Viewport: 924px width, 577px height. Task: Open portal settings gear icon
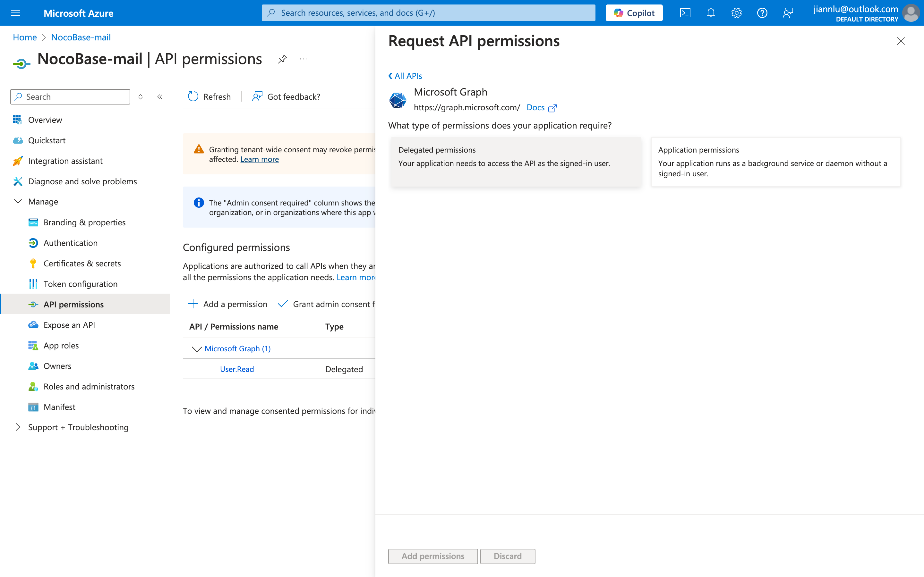[736, 13]
